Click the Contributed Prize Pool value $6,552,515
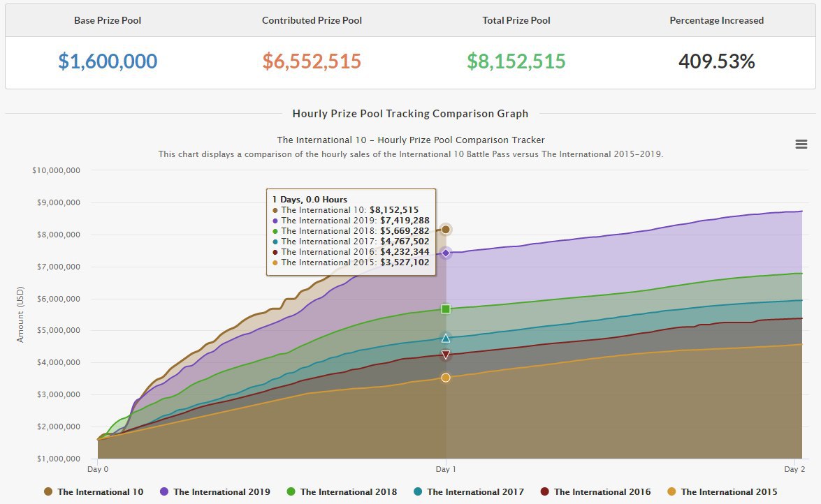 point(312,61)
